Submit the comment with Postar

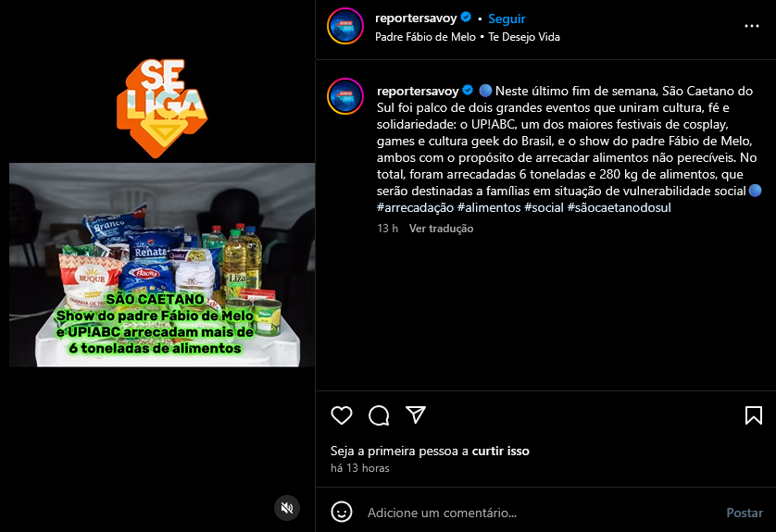[745, 513]
